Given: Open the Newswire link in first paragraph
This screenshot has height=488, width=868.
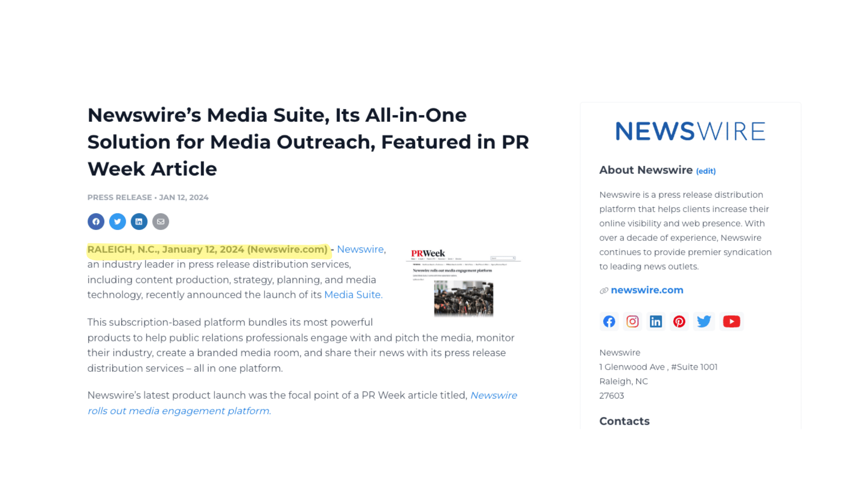Looking at the screenshot, I should point(360,249).
